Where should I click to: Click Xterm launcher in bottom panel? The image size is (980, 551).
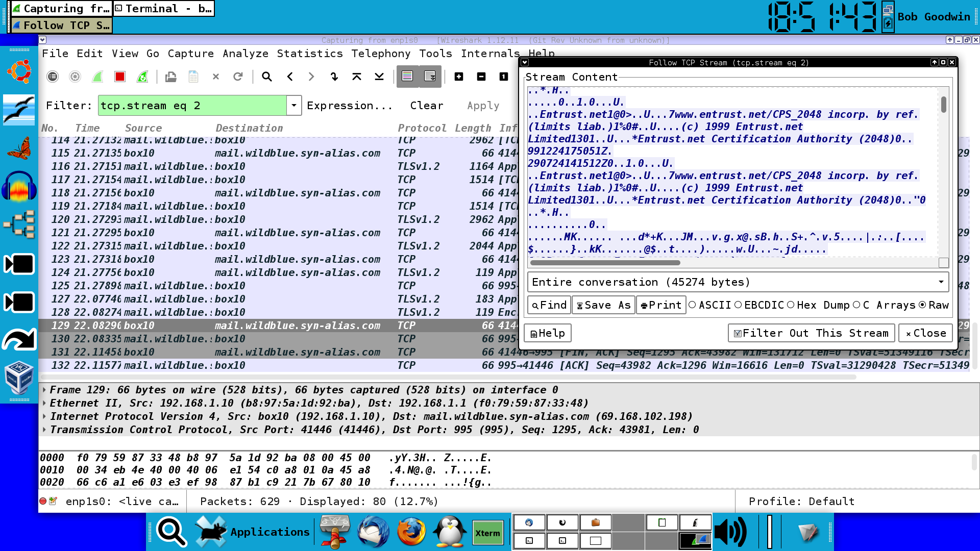click(x=487, y=533)
